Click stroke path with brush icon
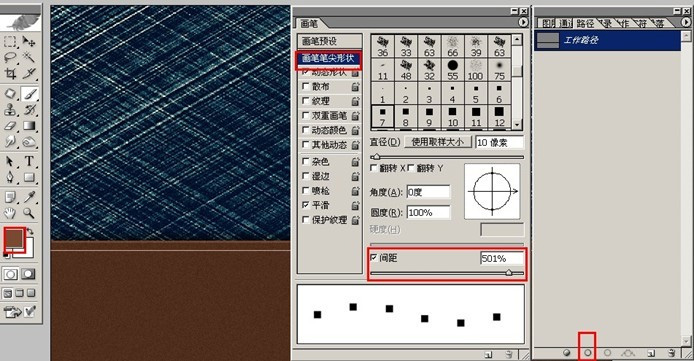This screenshot has height=361, width=694. (587, 353)
